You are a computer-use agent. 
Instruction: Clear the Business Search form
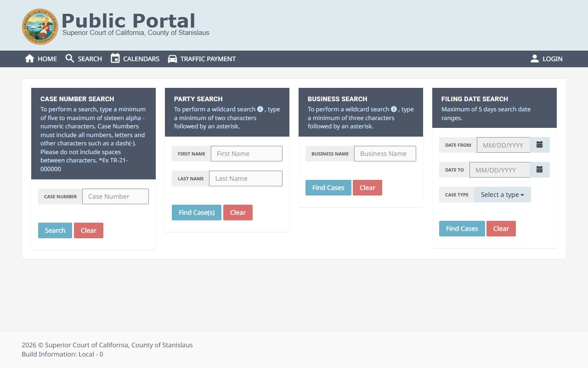tap(367, 188)
